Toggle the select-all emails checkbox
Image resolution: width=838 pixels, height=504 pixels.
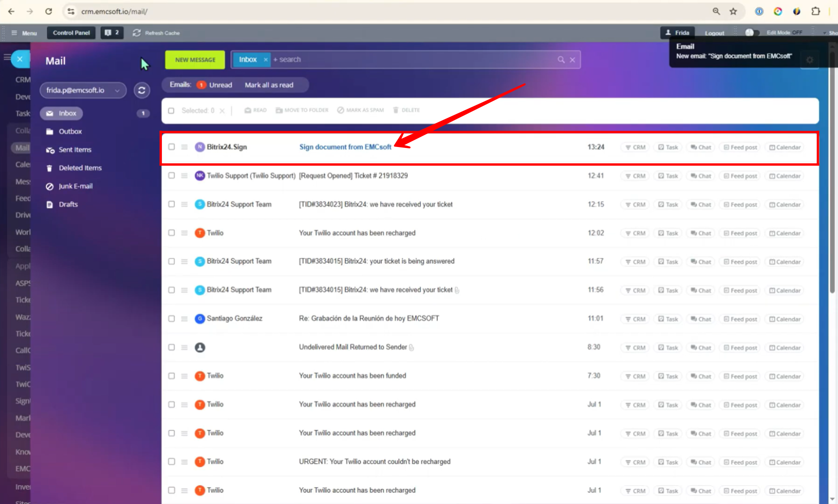(171, 111)
